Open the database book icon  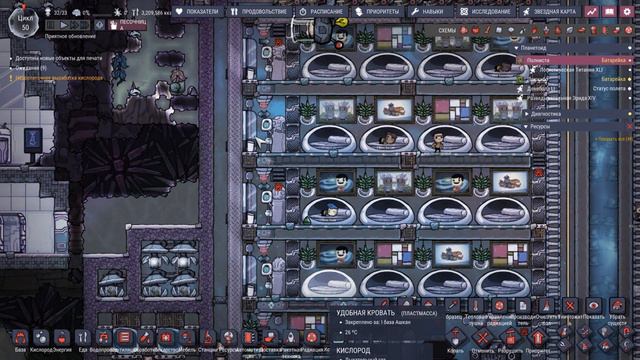click(609, 12)
